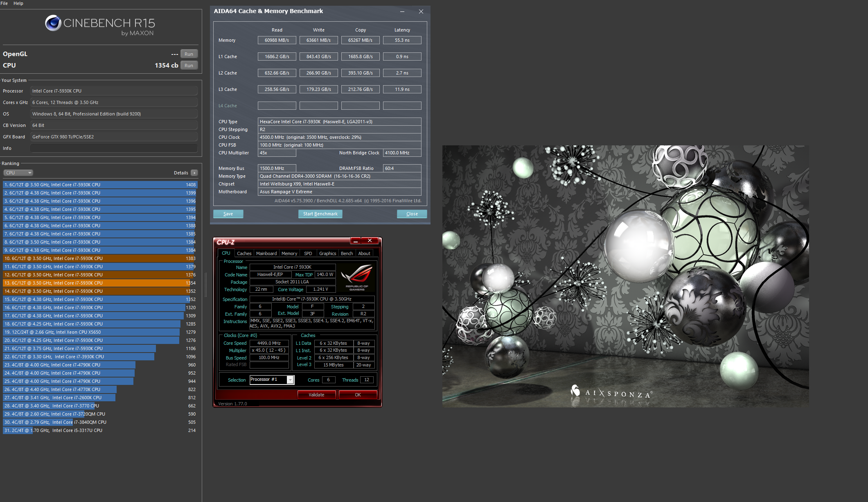Screen dimensions: 868x502
Task: Click the DRAM:FSB Ratio 60:4 field
Action: click(402, 168)
